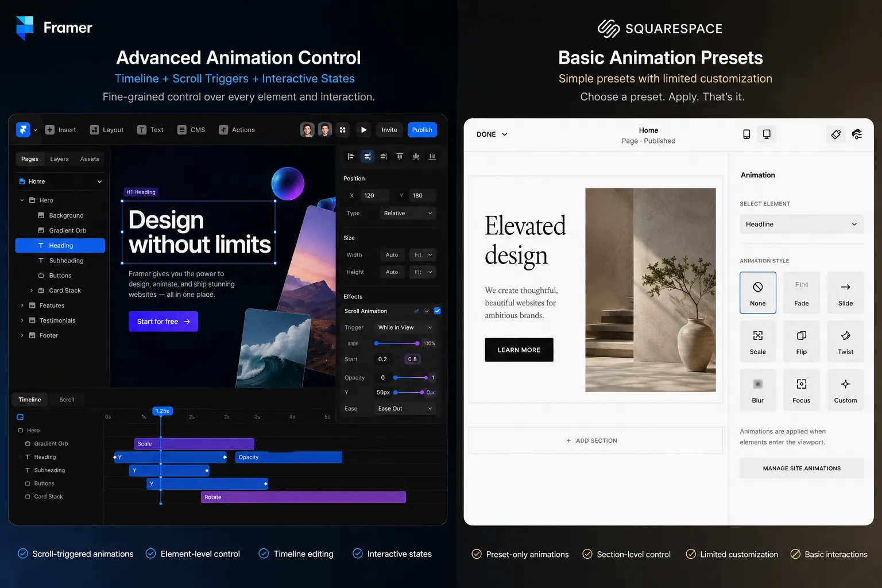The height and width of the screenshot is (588, 882).
Task: Expand the Testimonials layer group
Action: [x=22, y=320]
